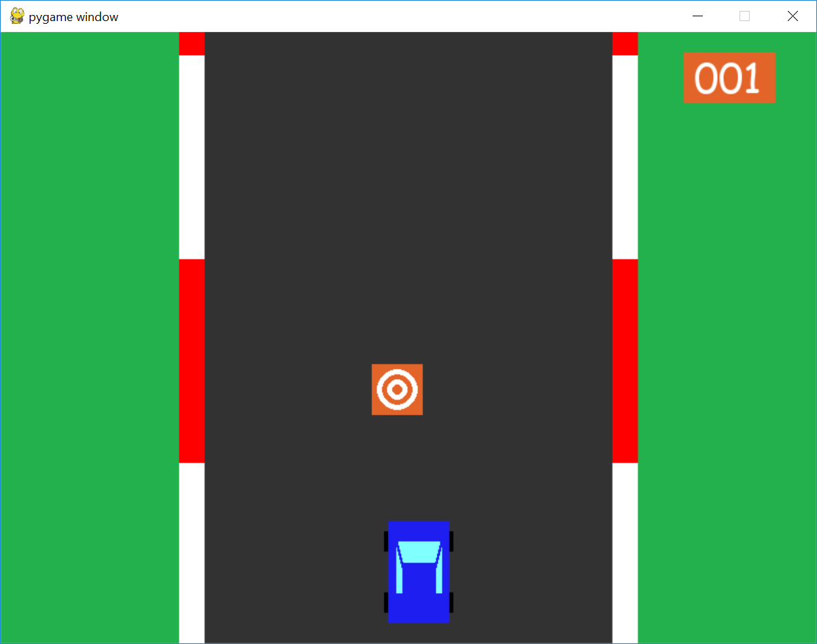Click the long red curb on left side
817x644 pixels.
[192, 361]
